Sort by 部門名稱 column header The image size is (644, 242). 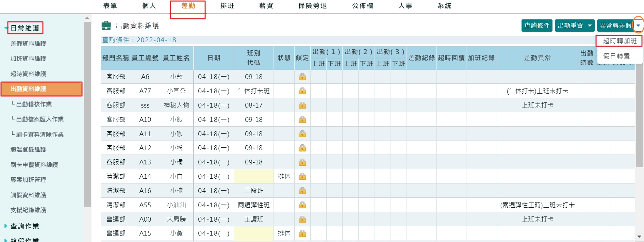116,58
